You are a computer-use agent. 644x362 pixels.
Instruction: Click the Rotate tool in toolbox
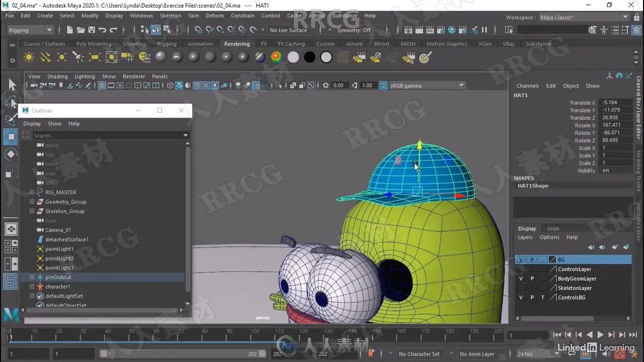(x=11, y=154)
